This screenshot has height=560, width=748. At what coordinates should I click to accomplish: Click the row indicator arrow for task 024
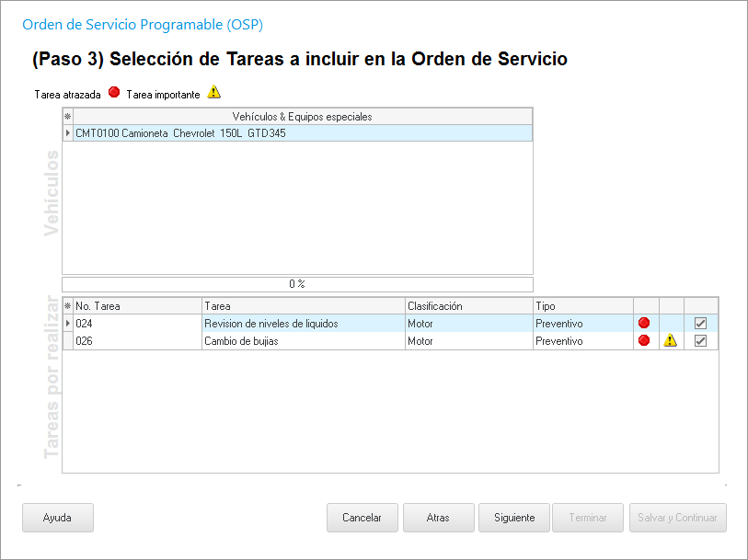(67, 323)
